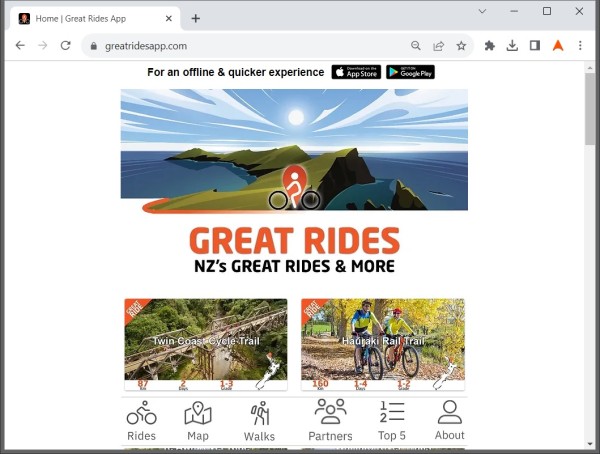600x454 pixels.
Task: Click the scrollbar up arrow
Action: coord(590,68)
